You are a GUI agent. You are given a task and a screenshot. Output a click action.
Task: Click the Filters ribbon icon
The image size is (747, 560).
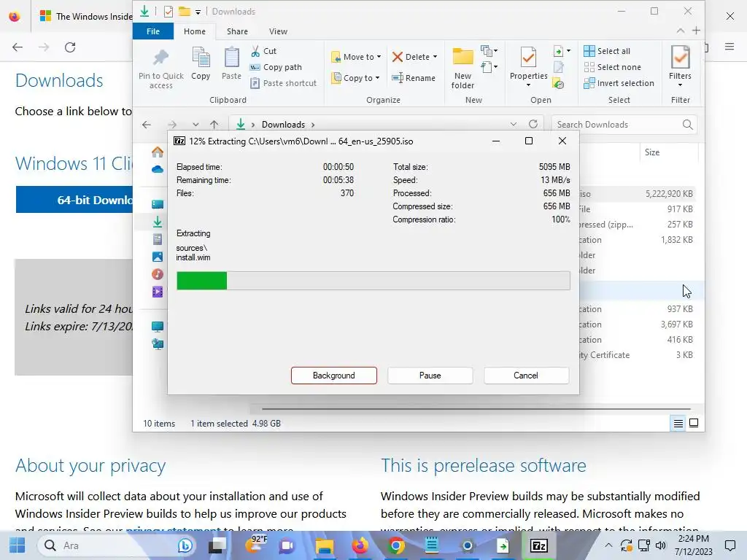680,58
